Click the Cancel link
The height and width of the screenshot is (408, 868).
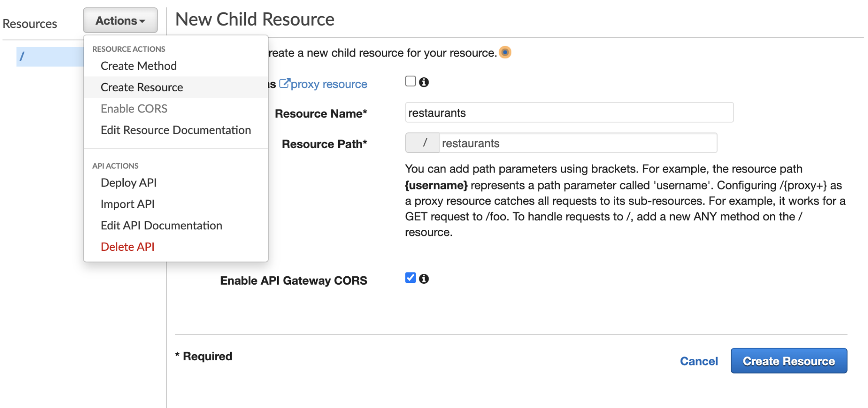pos(698,361)
